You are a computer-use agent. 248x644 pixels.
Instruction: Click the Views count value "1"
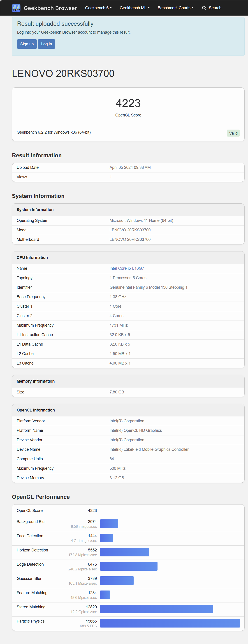click(111, 177)
